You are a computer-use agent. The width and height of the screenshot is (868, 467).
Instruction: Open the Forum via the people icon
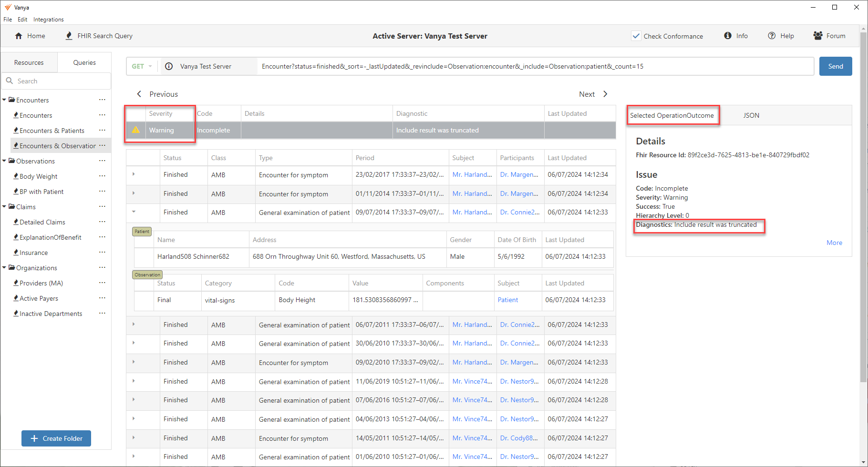tap(817, 36)
